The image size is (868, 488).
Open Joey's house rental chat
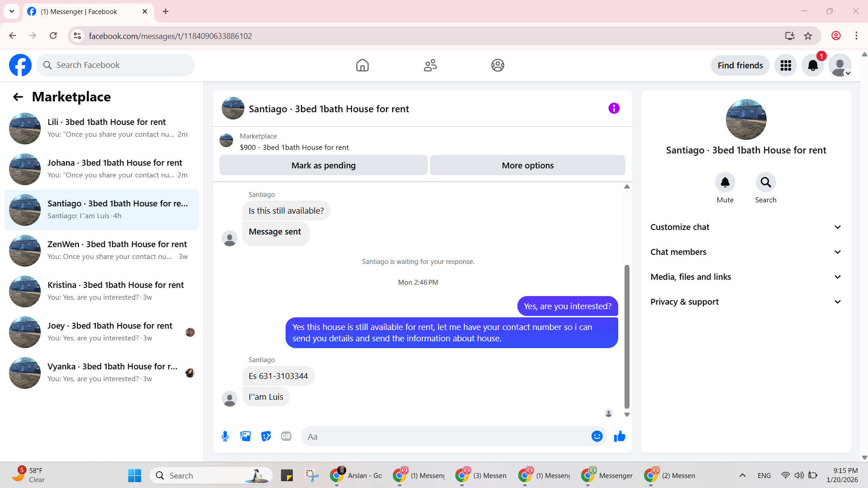pos(102,332)
